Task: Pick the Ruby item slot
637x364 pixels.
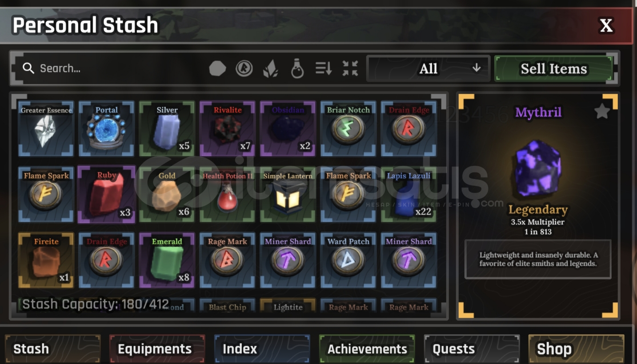Action: click(x=107, y=194)
